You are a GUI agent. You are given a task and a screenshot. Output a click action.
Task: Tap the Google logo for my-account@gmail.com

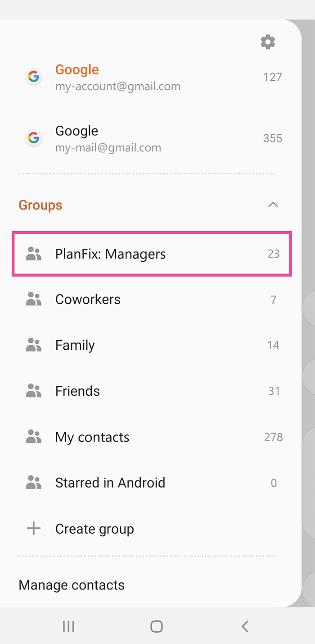34,77
